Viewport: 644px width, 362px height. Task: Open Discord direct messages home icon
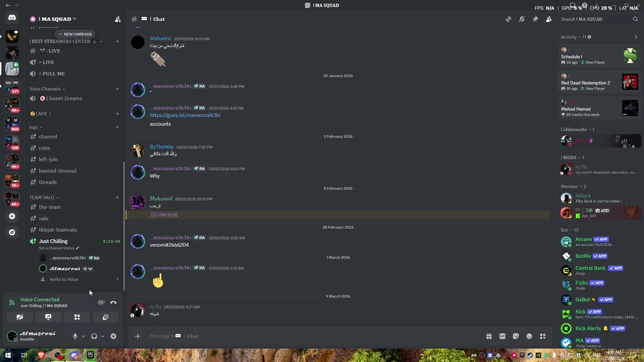pyautogui.click(x=12, y=18)
